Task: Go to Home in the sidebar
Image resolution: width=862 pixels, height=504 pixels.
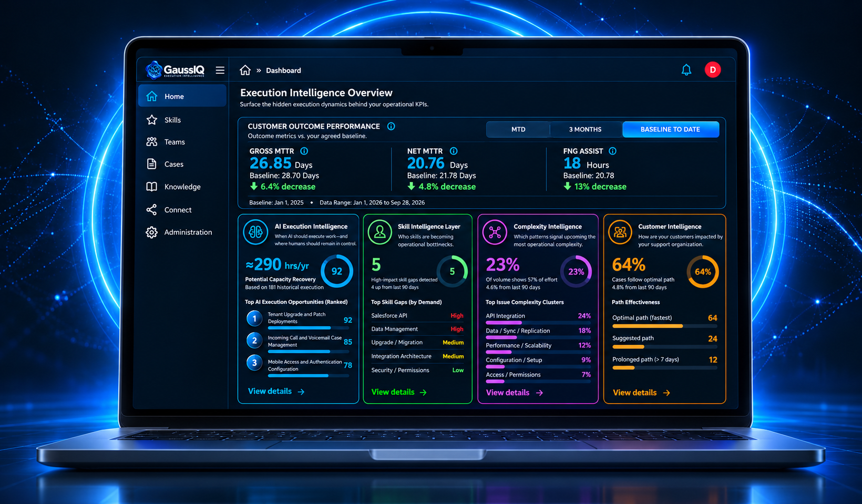Action: click(x=182, y=96)
